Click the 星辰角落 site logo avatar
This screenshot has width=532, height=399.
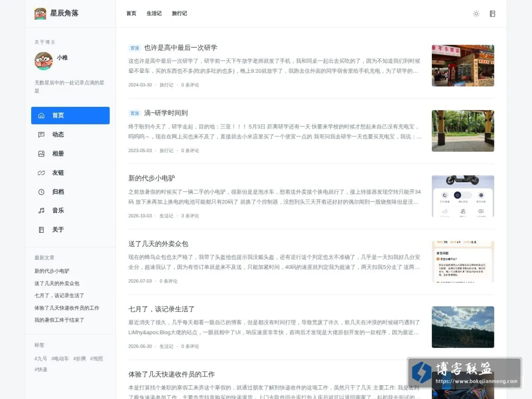pyautogui.click(x=40, y=13)
